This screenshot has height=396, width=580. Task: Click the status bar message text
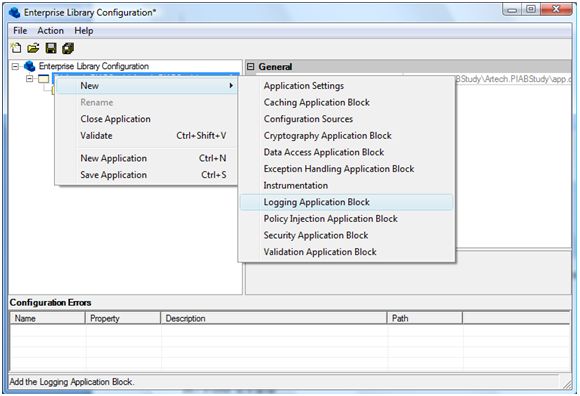click(72, 382)
